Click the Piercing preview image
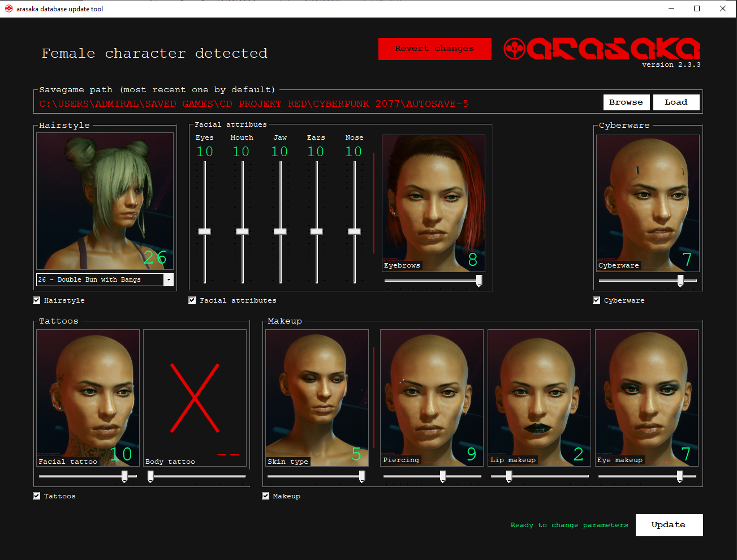 pyautogui.click(x=432, y=398)
